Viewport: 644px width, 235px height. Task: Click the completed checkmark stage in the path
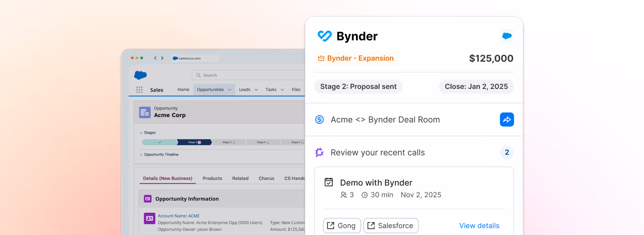point(160,142)
